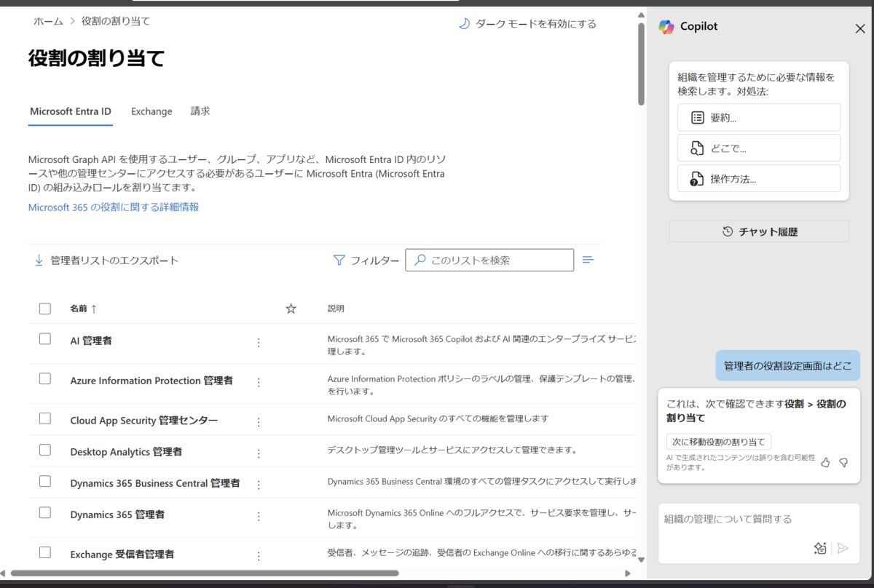Open the Dynamics 365 Business Central 管理者 role
Screen dimensions: 874x588
pos(155,483)
